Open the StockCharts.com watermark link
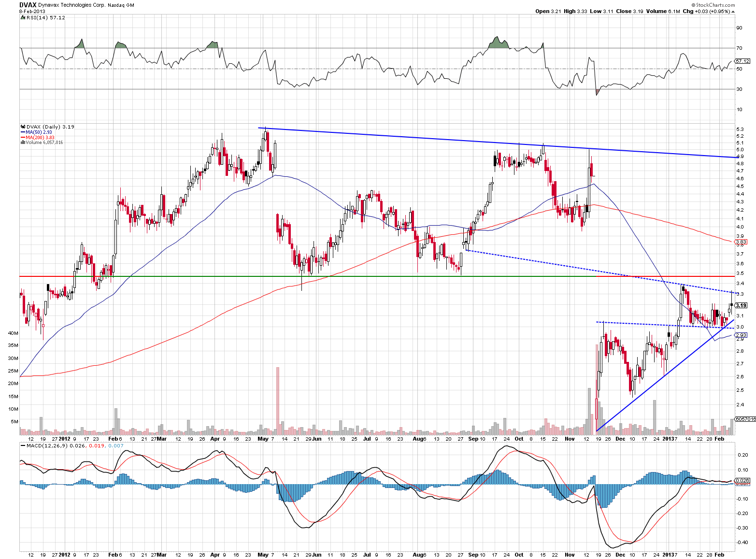 click(715, 5)
